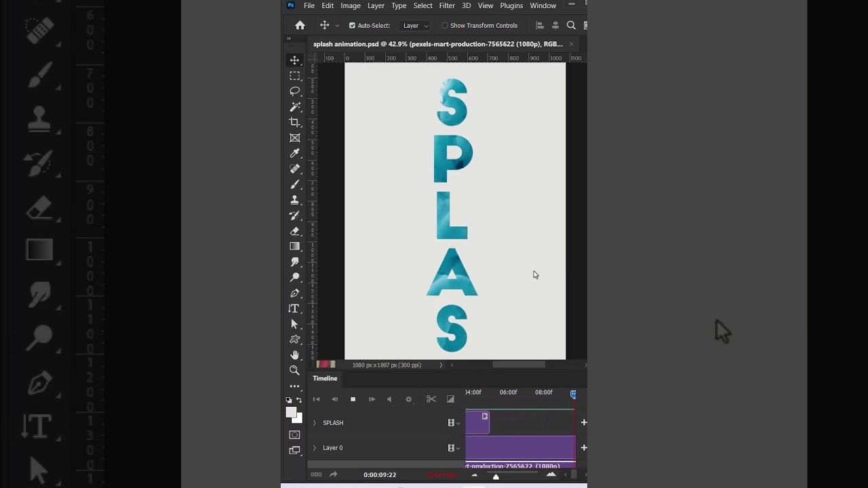Expand the SPLASH timeline track

pos(314,423)
